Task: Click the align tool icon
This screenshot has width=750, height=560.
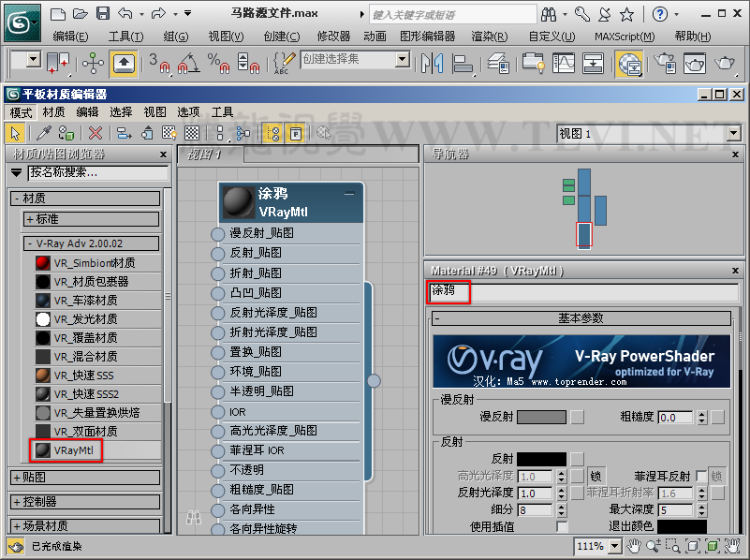Action: click(462, 64)
